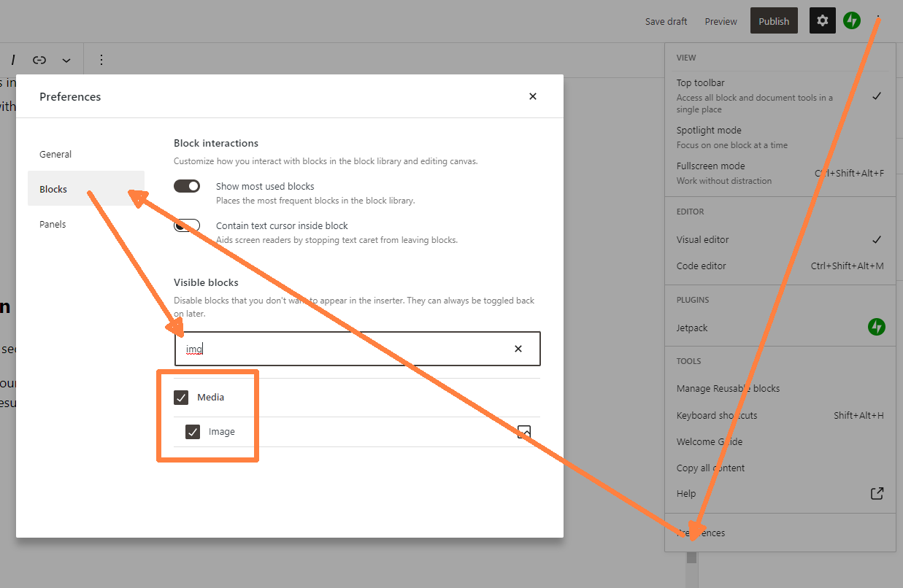Open Jetpack plugin menu item
The height and width of the screenshot is (588, 903).
click(x=780, y=328)
